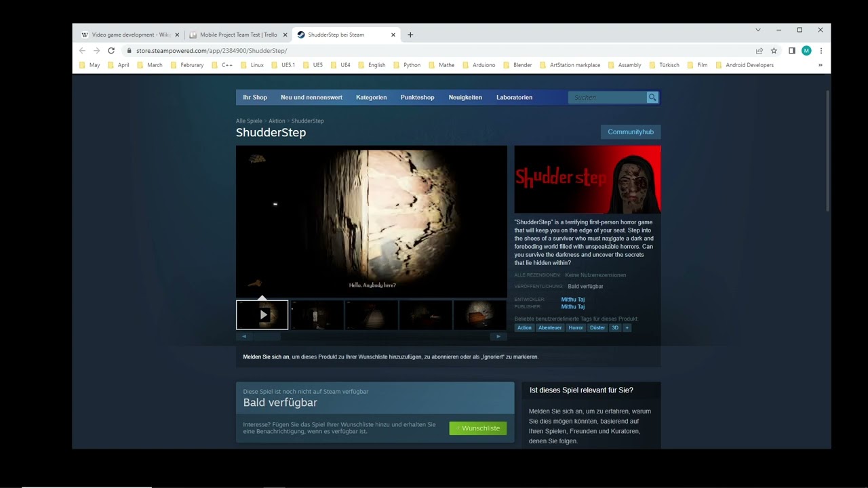
Task: Share this page via address bar icon
Action: pyautogui.click(x=759, y=51)
